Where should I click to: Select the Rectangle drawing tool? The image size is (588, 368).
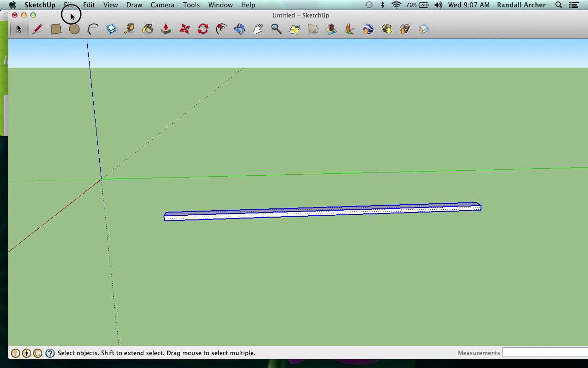pyautogui.click(x=56, y=29)
